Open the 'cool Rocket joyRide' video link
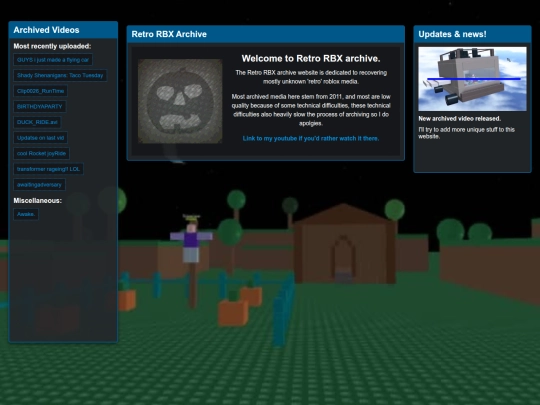Image resolution: width=540 pixels, height=405 pixels. (x=41, y=153)
